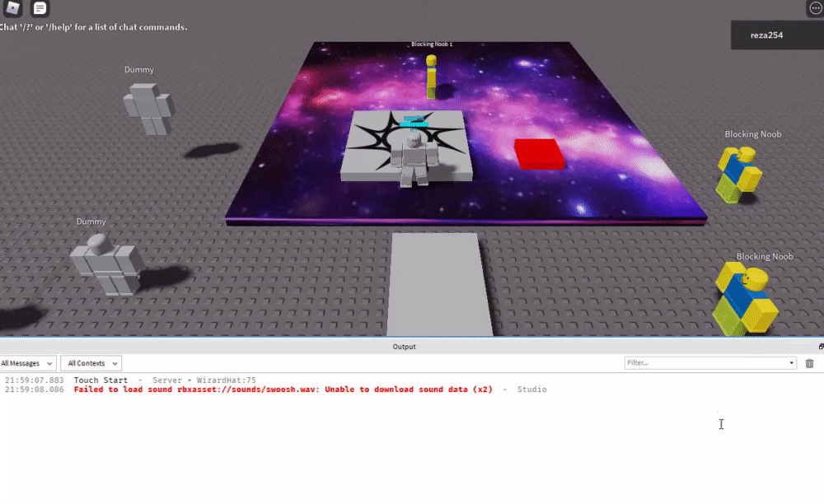The width and height of the screenshot is (824, 504).
Task: Toggle the chat window icon
Action: pyautogui.click(x=40, y=8)
